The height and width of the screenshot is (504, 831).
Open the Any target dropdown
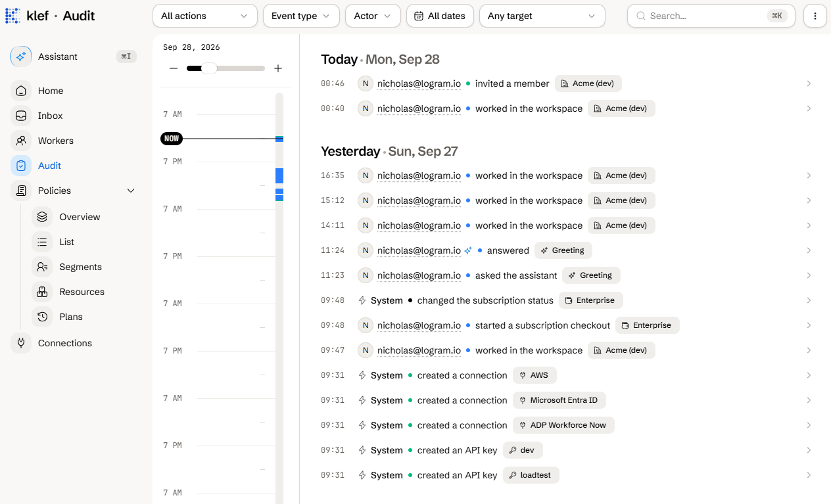[542, 16]
